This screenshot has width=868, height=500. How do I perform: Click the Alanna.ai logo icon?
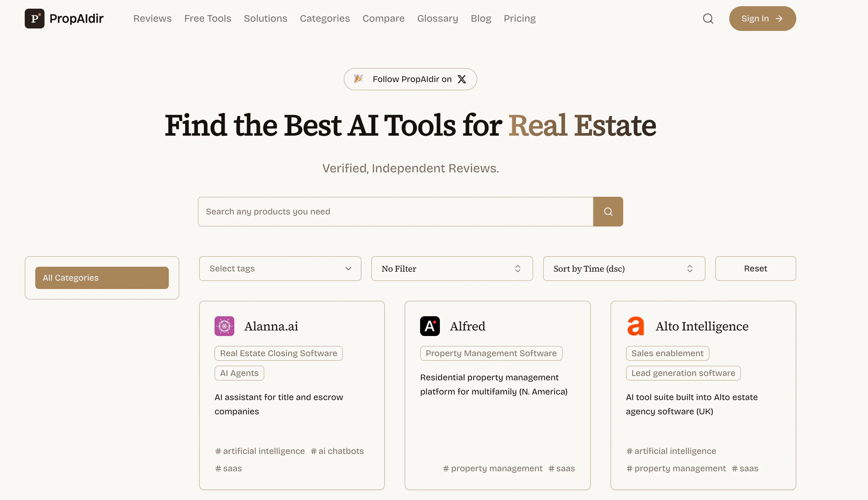tap(224, 326)
